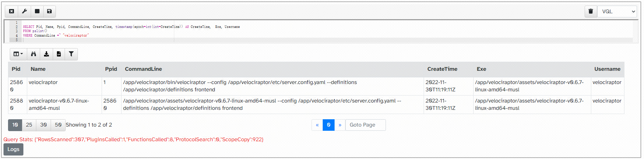This screenshot has width=644, height=159.
Task: Click the close editor X icon
Action: (12, 11)
